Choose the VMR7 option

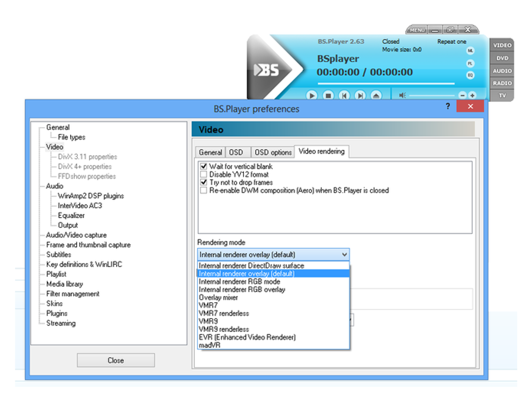(273, 306)
